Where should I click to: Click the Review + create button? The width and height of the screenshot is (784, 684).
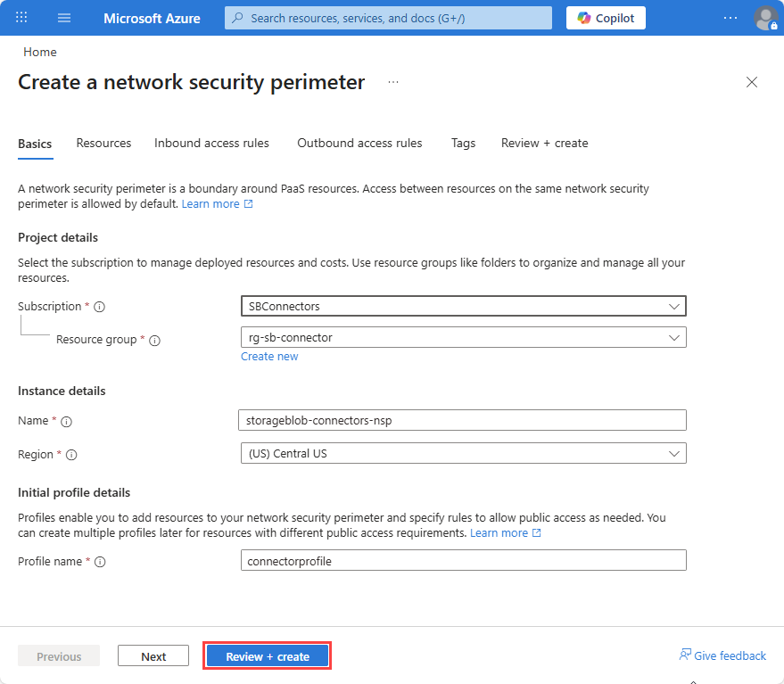click(x=268, y=656)
